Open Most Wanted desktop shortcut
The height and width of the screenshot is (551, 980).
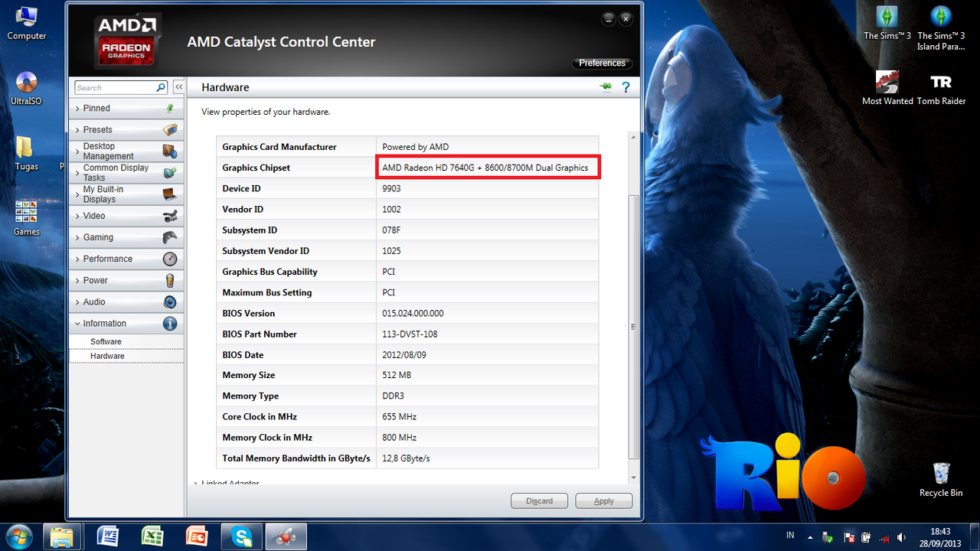tap(887, 88)
